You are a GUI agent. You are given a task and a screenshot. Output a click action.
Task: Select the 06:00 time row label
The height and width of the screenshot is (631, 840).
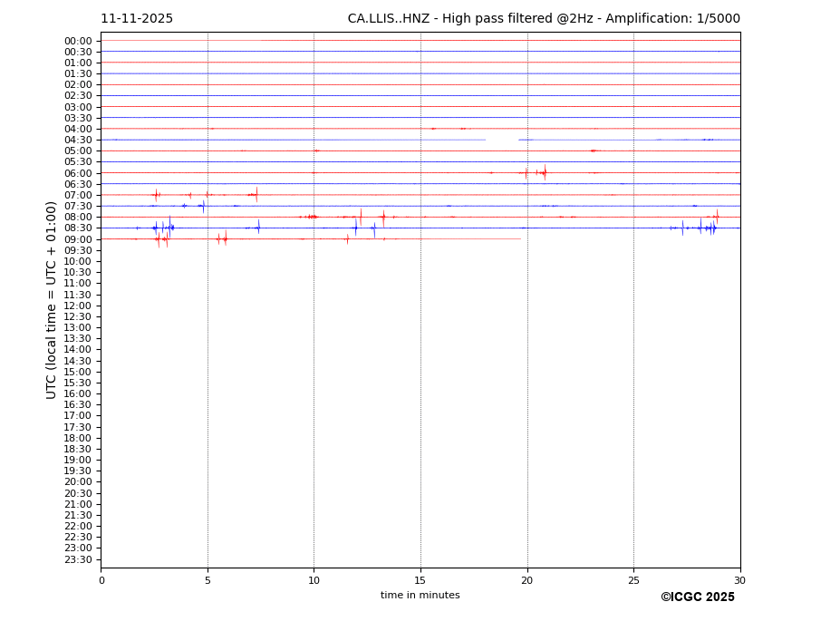click(78, 173)
